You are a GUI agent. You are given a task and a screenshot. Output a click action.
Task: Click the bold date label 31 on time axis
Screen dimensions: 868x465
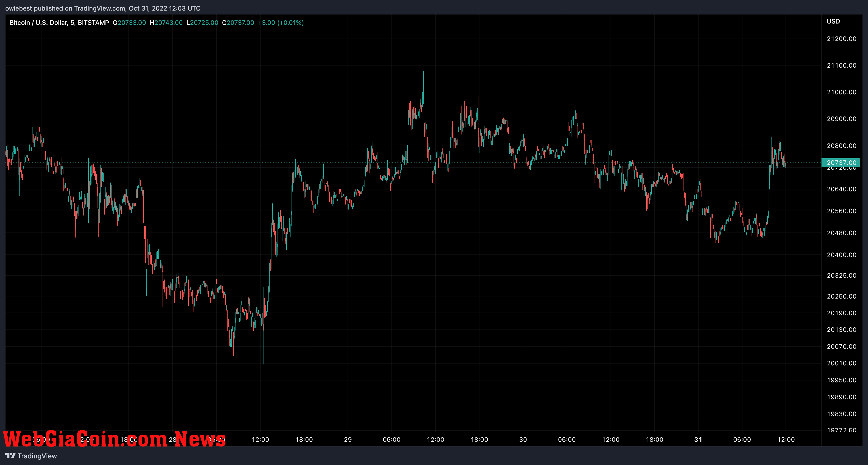[x=698, y=439]
